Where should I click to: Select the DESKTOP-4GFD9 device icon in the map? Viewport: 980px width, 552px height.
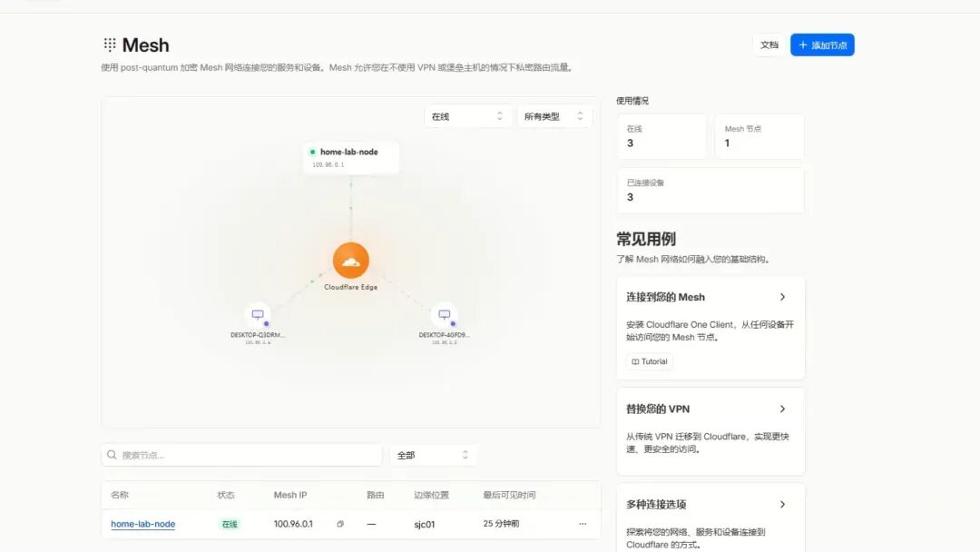tap(445, 315)
